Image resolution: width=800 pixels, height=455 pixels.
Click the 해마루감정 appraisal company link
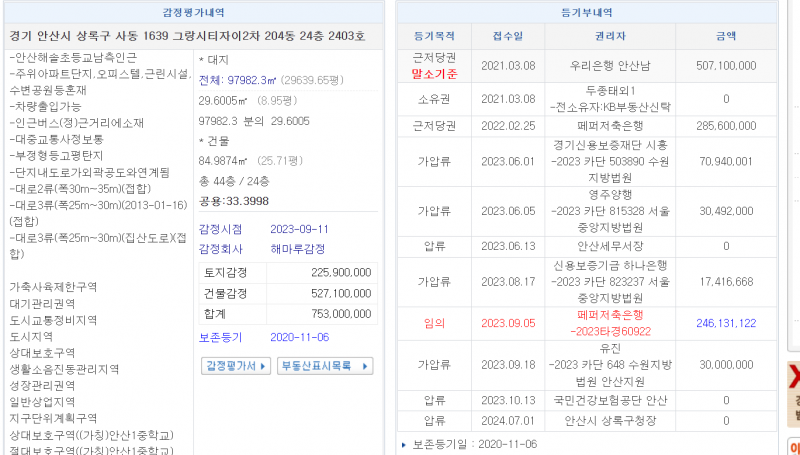[x=296, y=248]
